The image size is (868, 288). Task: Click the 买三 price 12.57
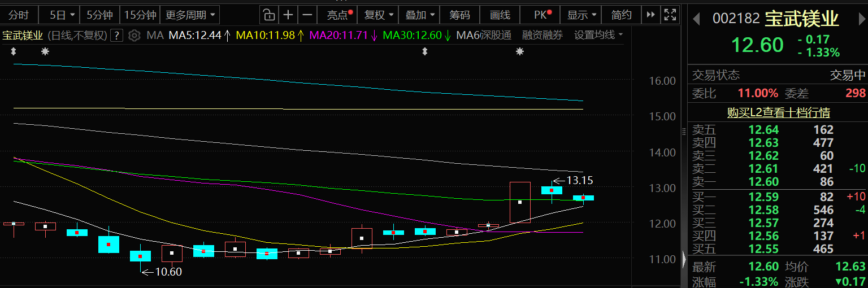763,223
